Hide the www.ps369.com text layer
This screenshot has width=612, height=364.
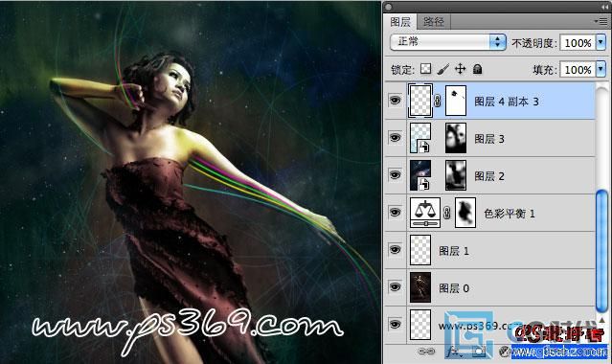(395, 325)
